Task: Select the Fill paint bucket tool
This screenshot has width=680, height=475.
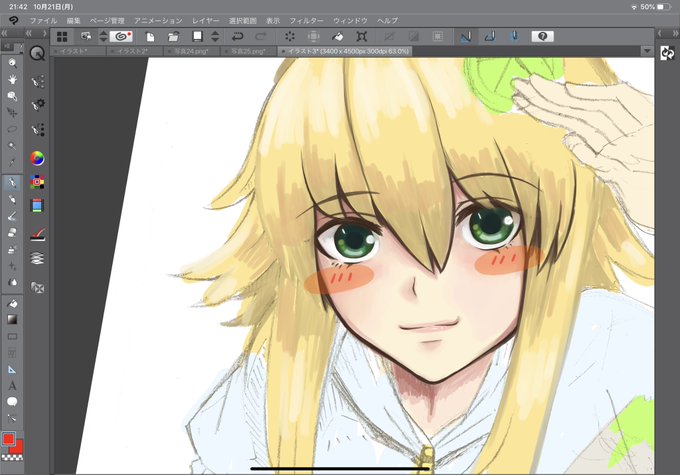Action: pyautogui.click(x=12, y=303)
